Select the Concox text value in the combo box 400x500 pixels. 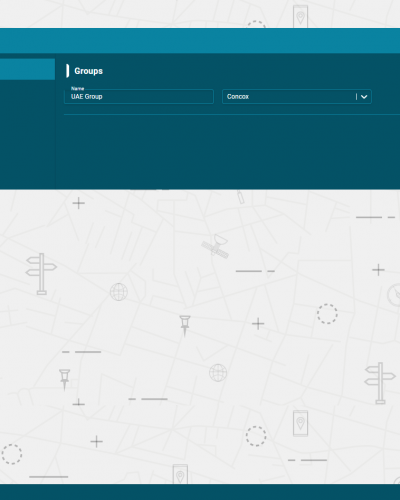coord(238,97)
